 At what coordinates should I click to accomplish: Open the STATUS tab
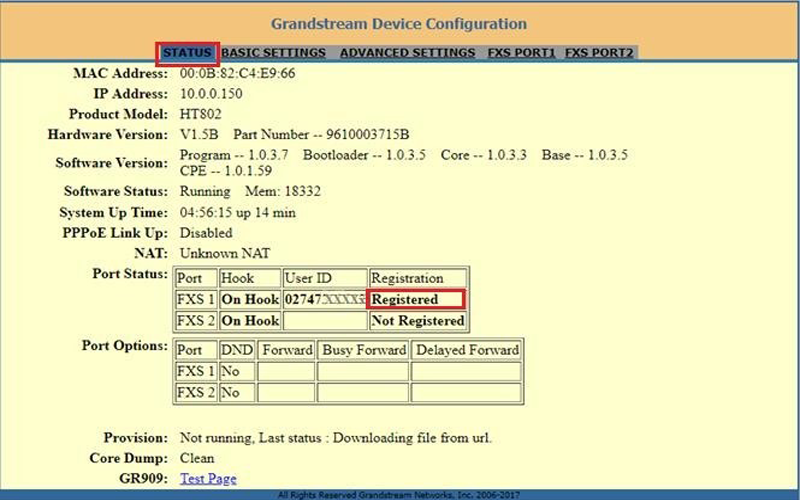187,53
